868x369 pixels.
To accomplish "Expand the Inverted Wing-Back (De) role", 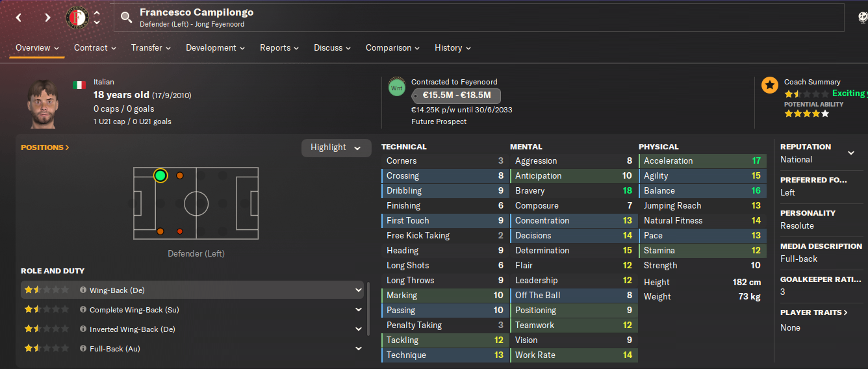I will tap(359, 329).
